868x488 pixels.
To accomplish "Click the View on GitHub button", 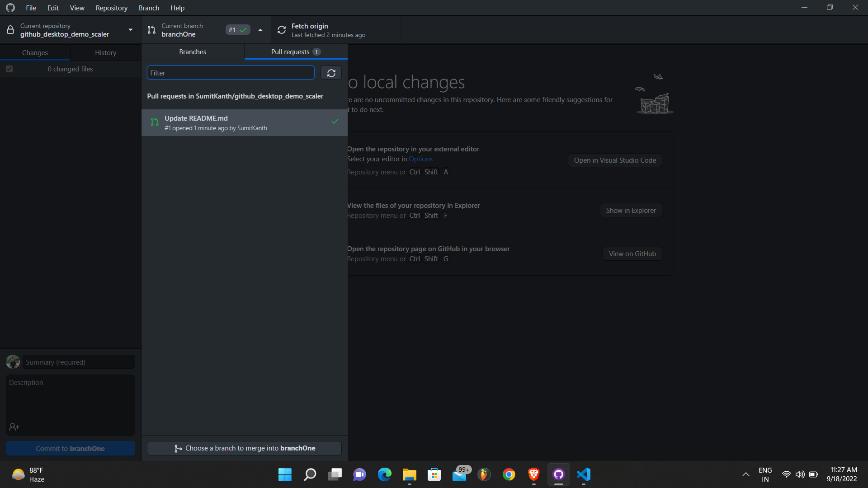I will click(x=632, y=253).
